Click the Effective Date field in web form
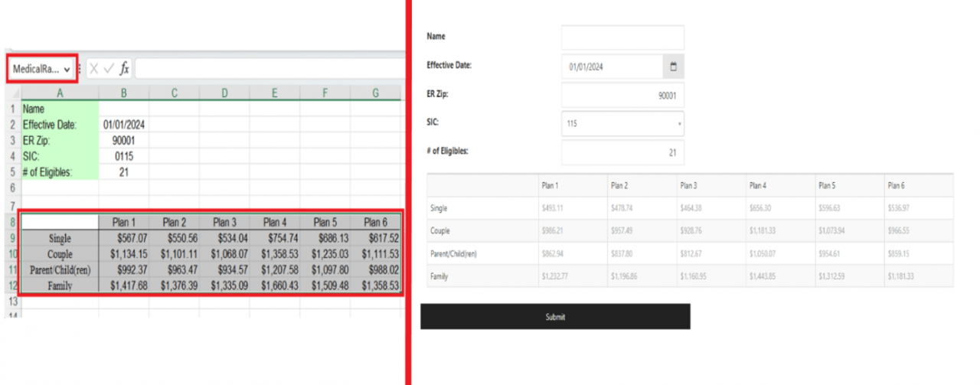Image resolution: width=980 pixels, height=385 pixels. (612, 67)
